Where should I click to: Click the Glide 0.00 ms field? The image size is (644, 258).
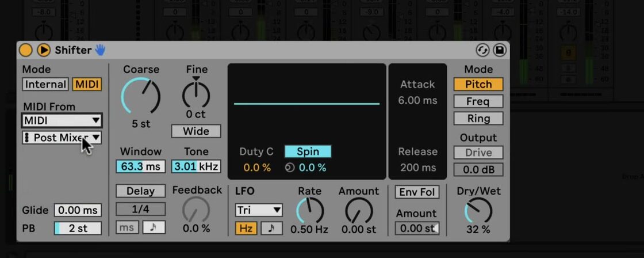78,210
